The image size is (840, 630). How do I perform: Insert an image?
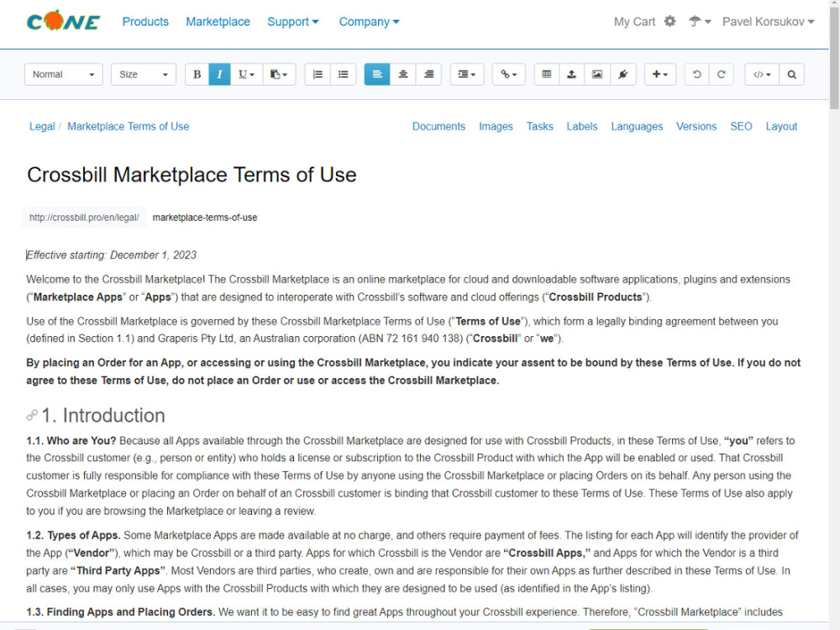point(596,75)
